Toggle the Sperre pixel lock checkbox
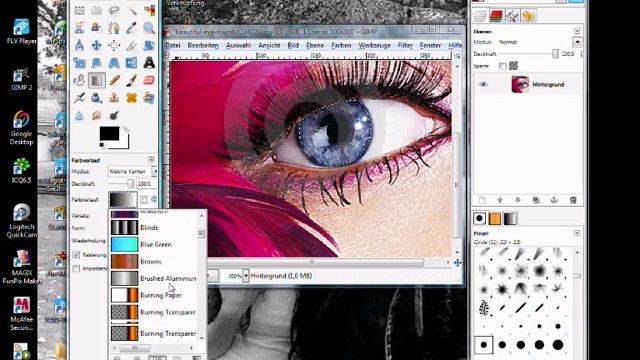640x360 pixels. click(503, 66)
